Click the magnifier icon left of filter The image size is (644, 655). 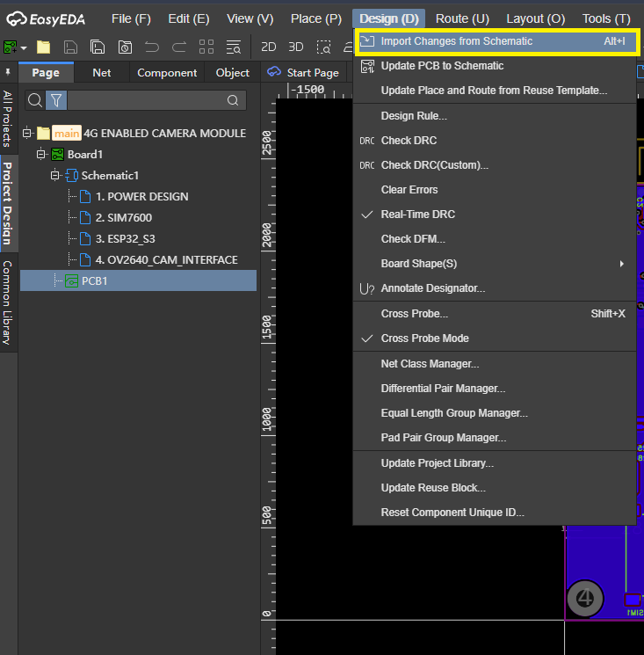35,100
